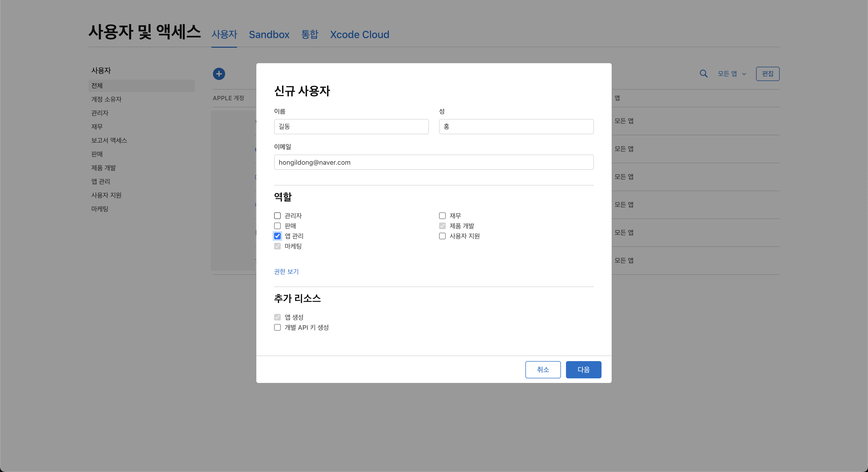Enable the 관리자 role checkbox

point(277,216)
